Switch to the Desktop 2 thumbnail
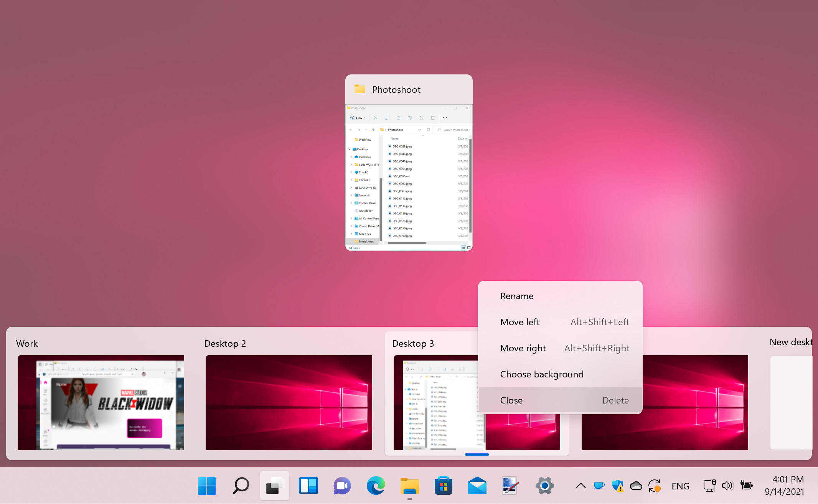The height and width of the screenshot is (504, 818). pos(289,402)
